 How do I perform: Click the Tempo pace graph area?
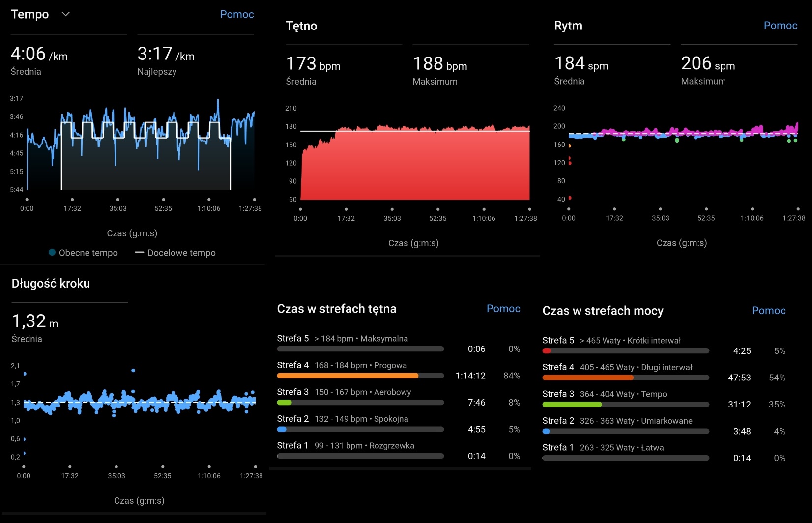(x=141, y=147)
